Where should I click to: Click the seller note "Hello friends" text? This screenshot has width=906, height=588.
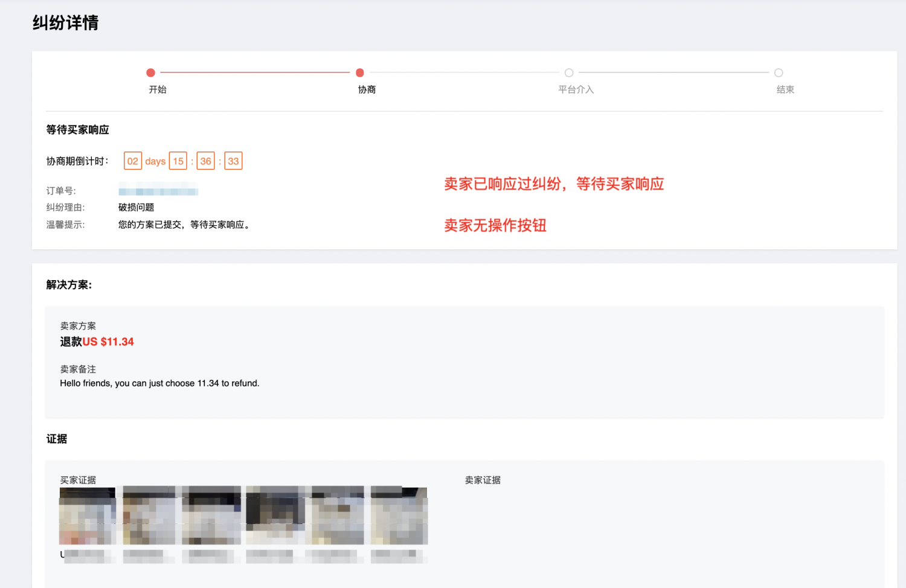(x=159, y=383)
